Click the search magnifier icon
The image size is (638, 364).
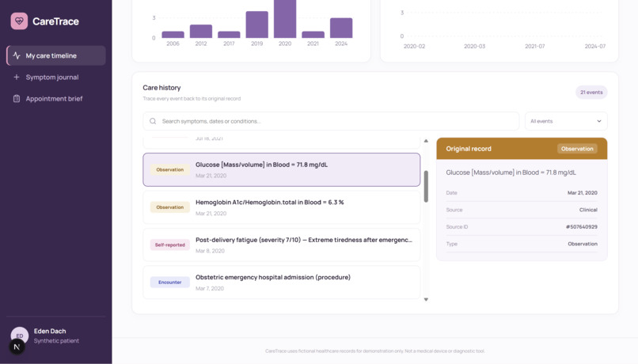pos(153,121)
